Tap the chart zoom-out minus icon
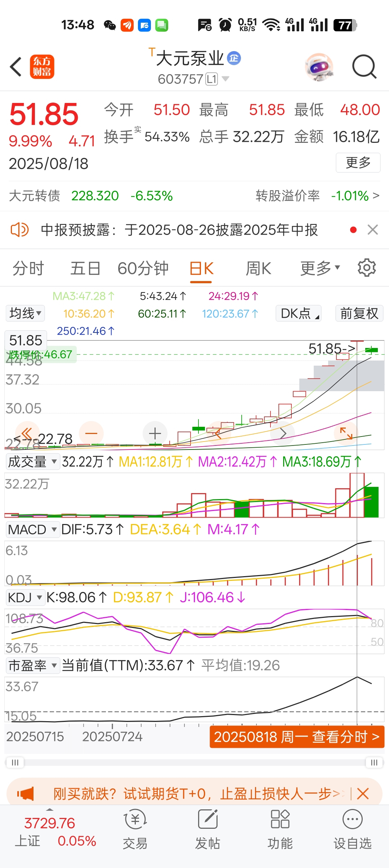 pyautogui.click(x=91, y=433)
